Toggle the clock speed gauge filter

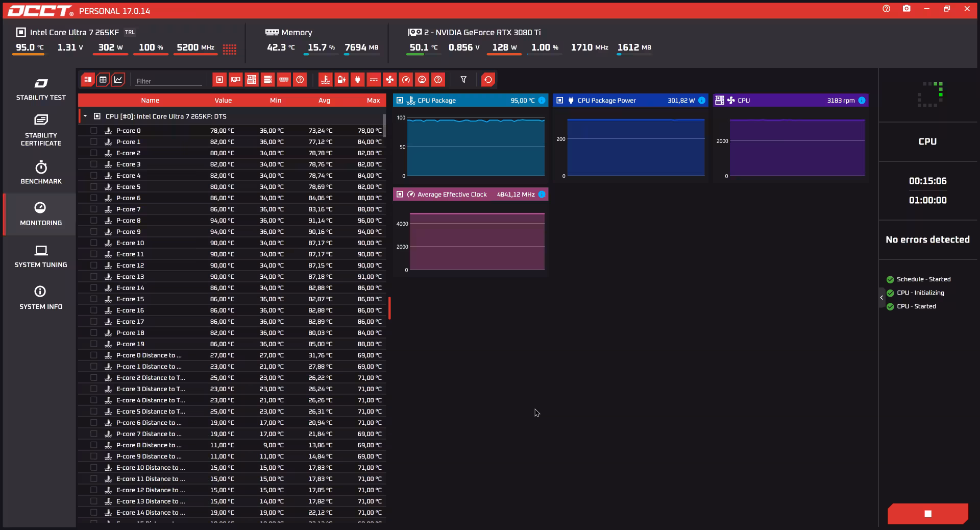pyautogui.click(x=406, y=80)
